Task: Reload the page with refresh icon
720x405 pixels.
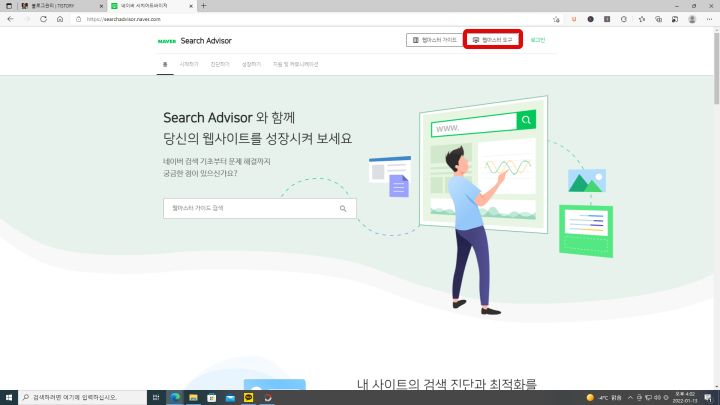Action: [44, 19]
